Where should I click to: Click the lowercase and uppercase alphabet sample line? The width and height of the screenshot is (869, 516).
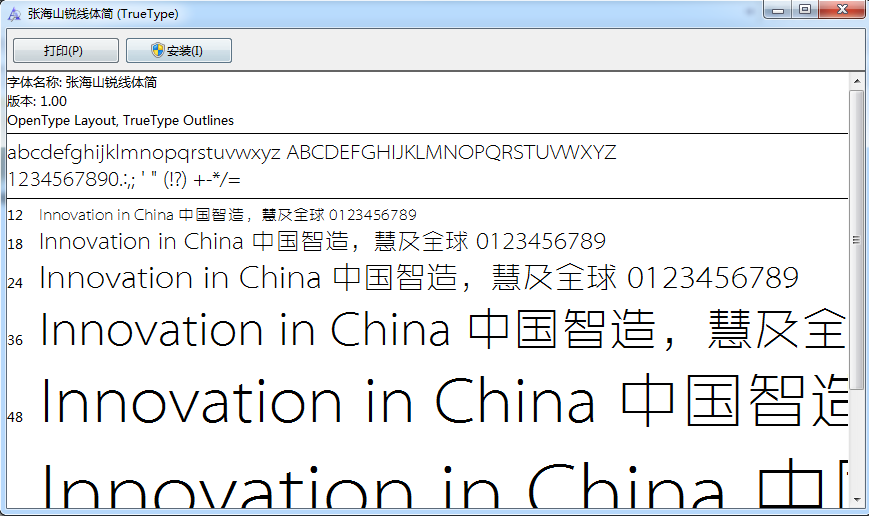(311, 152)
